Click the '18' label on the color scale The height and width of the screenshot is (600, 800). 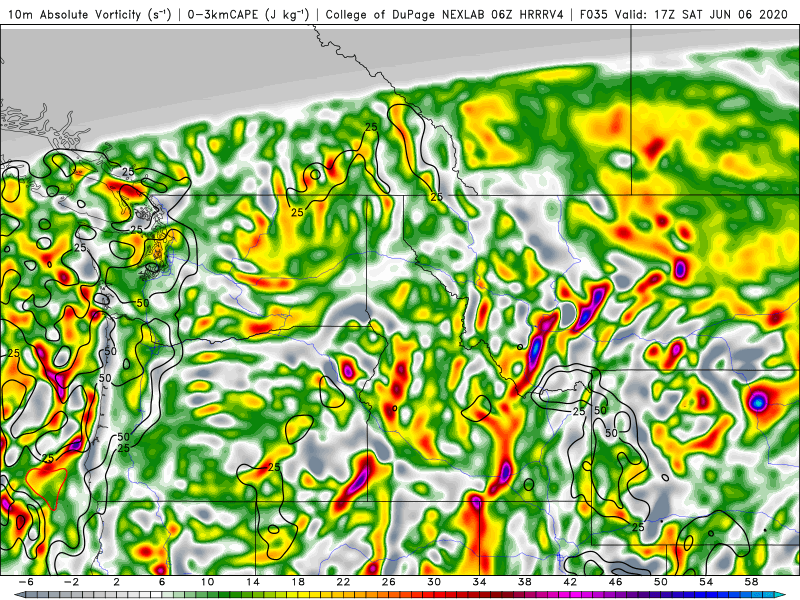[x=298, y=582]
